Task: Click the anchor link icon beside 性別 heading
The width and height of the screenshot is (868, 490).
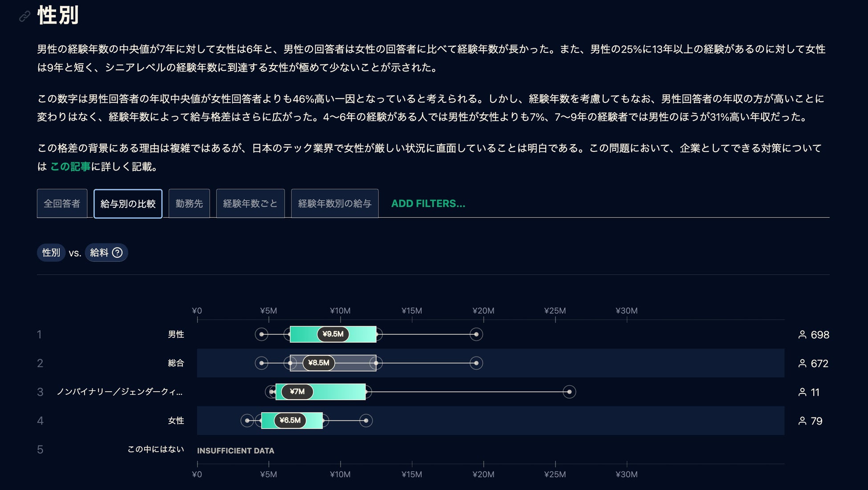Action: tap(24, 16)
